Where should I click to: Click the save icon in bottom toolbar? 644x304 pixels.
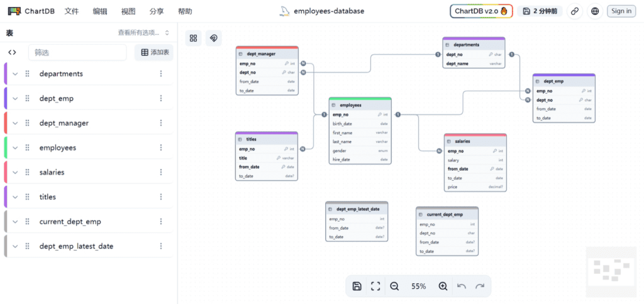tap(357, 286)
